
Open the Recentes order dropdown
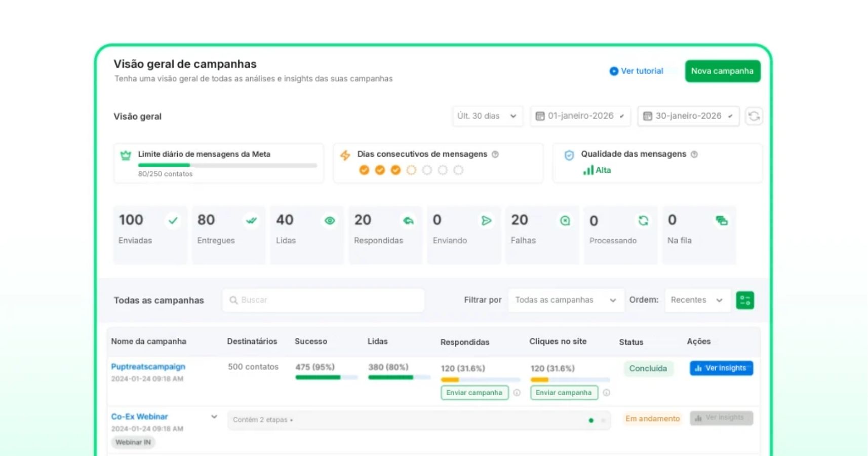point(697,300)
